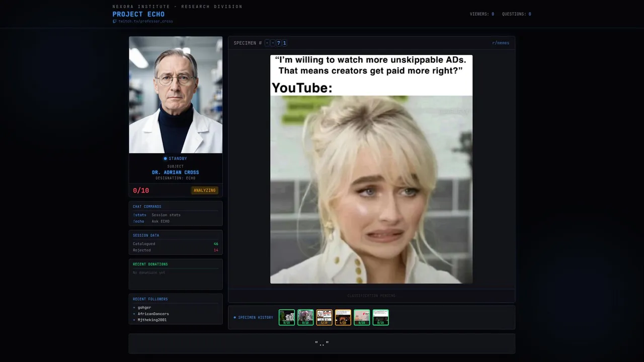Open the r/memes subreddit label

click(x=501, y=43)
